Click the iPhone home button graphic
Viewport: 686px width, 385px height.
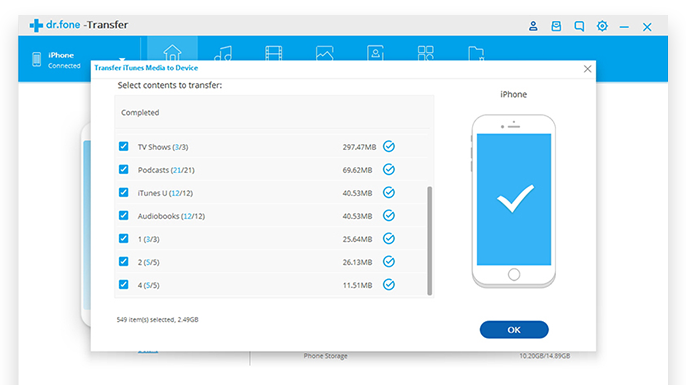pyautogui.click(x=514, y=274)
